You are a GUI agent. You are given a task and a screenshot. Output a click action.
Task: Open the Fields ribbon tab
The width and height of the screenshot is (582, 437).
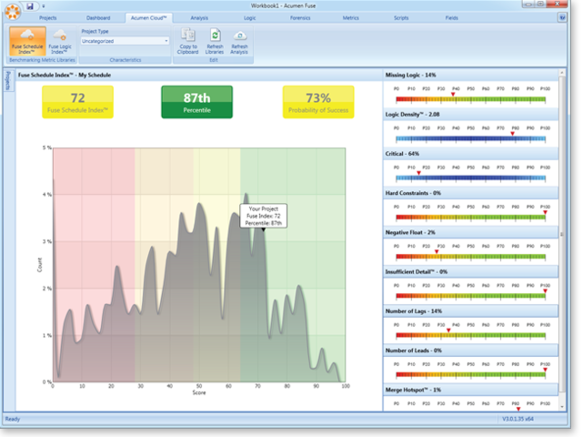[452, 18]
